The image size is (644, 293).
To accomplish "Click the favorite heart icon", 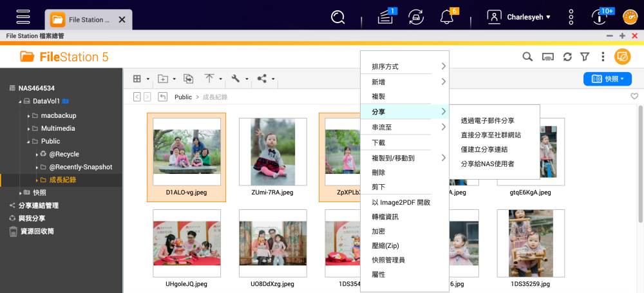I will pos(634,97).
